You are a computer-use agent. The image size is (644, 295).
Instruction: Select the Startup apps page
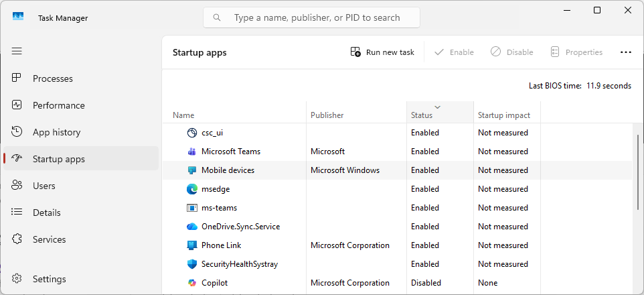(x=81, y=159)
